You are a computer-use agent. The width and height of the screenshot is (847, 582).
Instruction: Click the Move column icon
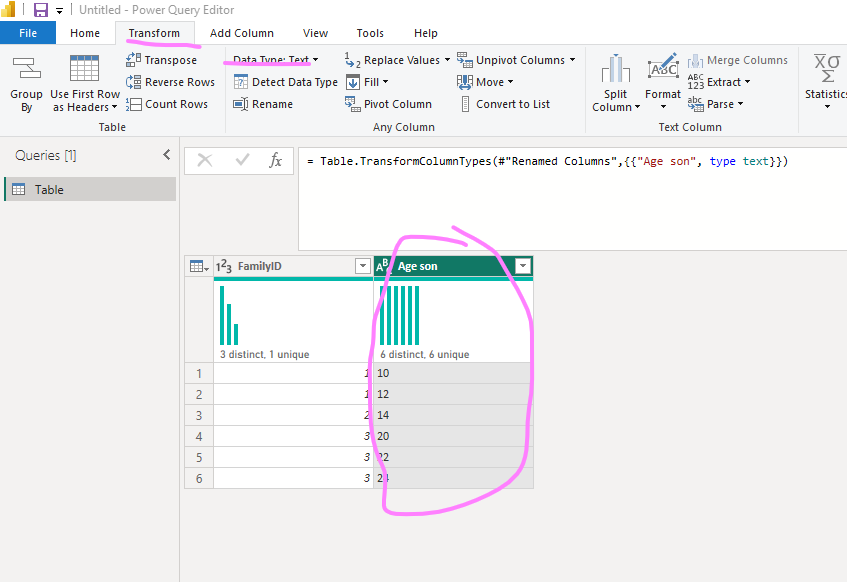coord(465,82)
